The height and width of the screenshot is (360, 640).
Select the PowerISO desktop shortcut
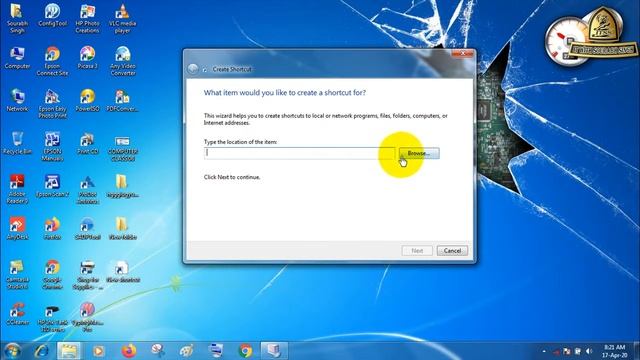(87, 100)
